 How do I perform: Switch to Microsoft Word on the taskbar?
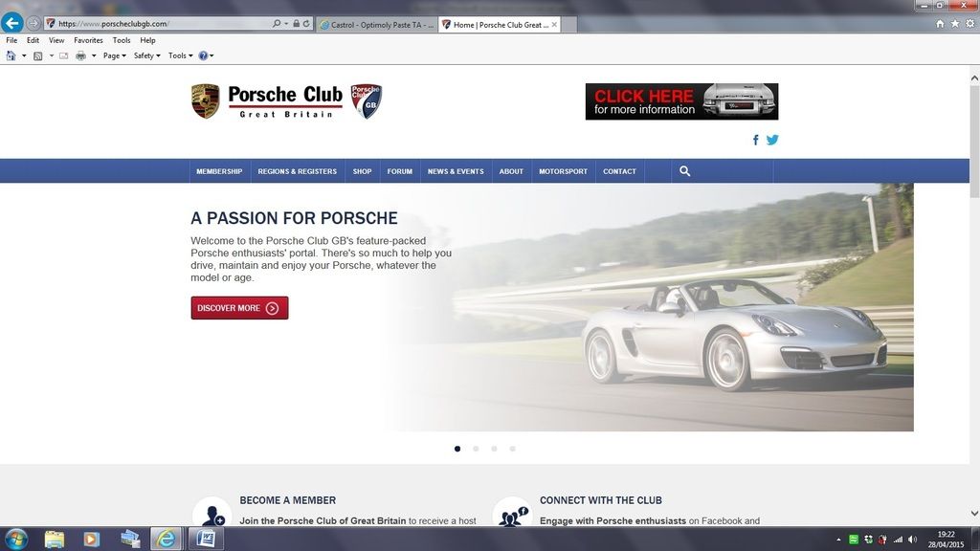206,539
